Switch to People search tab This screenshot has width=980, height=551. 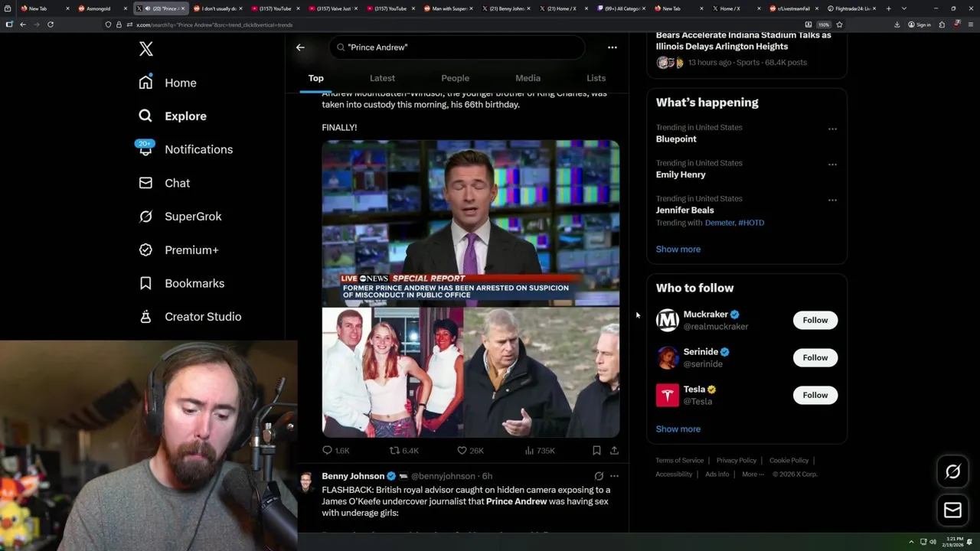coord(455,78)
